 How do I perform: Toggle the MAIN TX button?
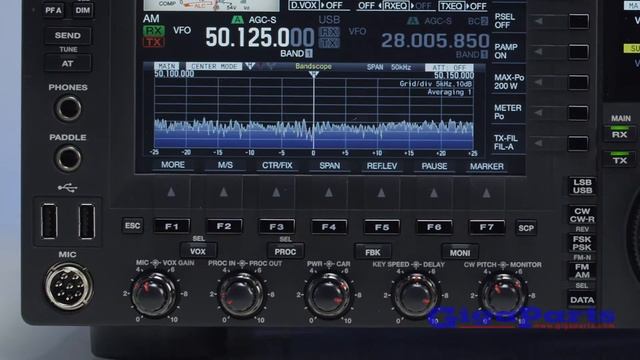(620, 160)
